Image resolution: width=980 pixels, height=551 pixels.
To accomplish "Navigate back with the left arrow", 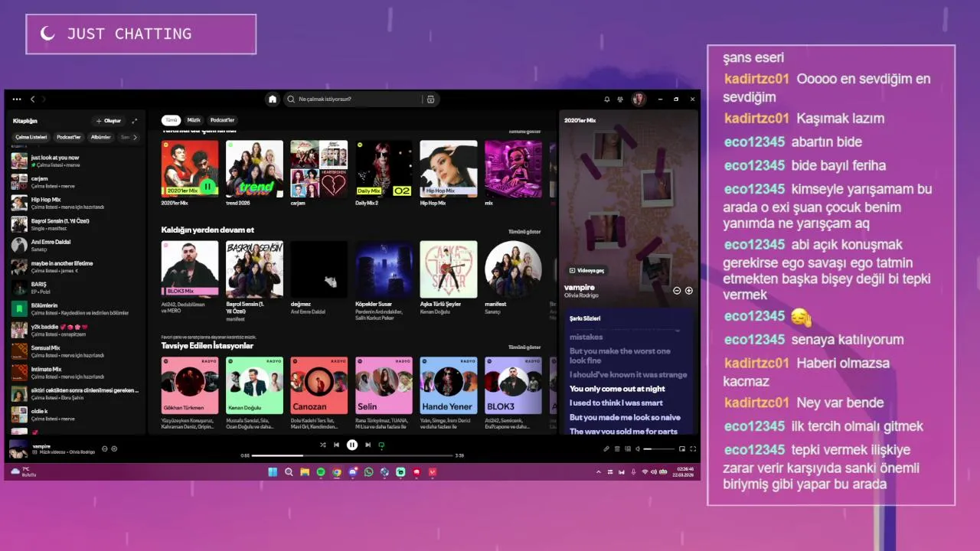I will 32,99.
